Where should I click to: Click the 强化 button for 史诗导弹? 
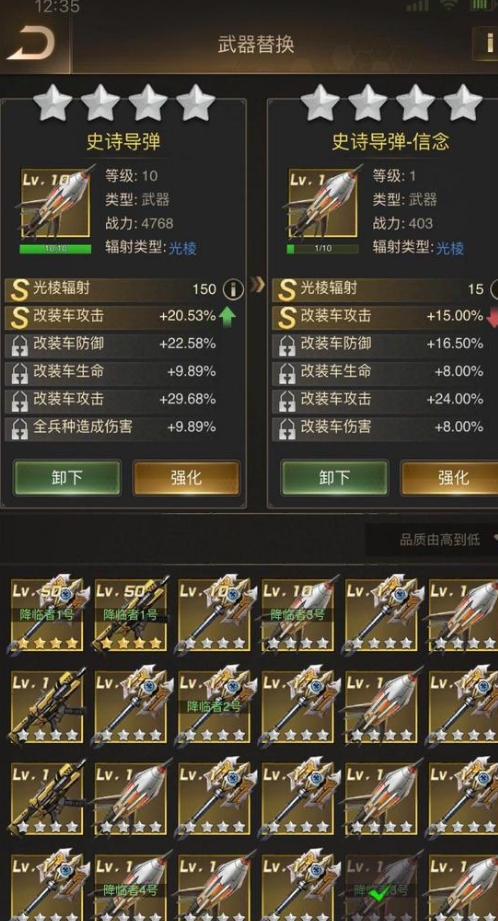pyautogui.click(x=187, y=477)
